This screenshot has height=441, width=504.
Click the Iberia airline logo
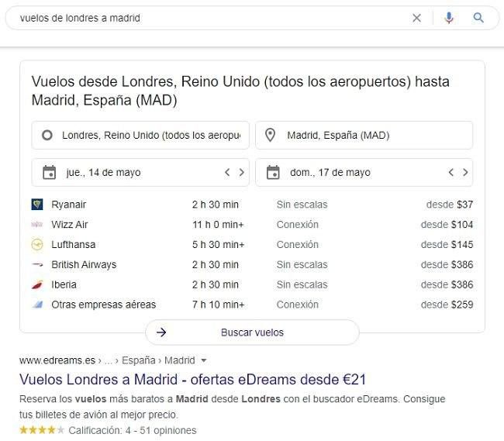[37, 284]
